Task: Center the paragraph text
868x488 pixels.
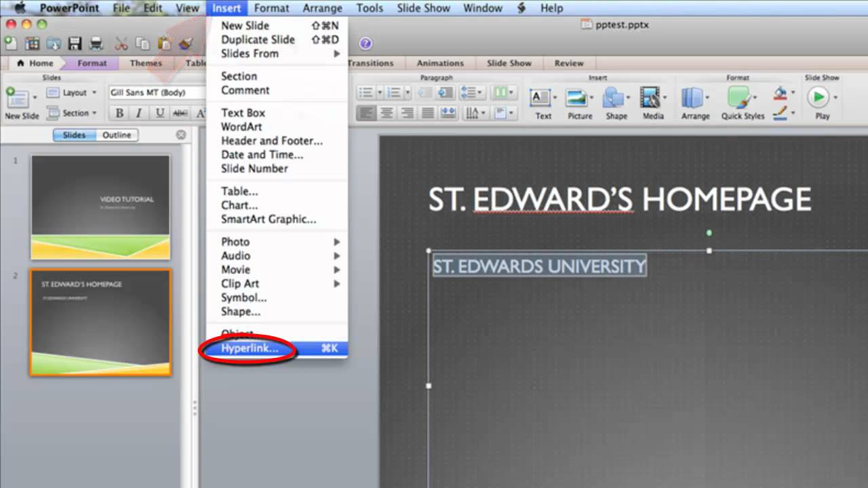Action: (387, 113)
